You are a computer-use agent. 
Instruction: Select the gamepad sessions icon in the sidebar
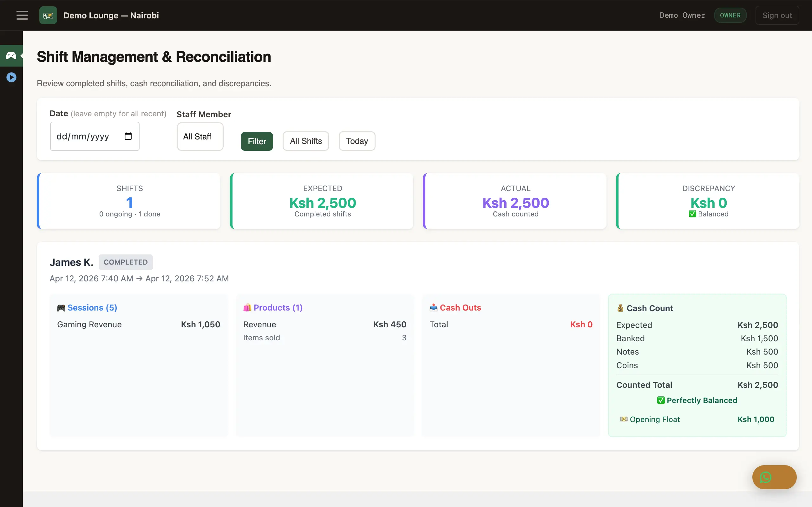tap(11, 56)
